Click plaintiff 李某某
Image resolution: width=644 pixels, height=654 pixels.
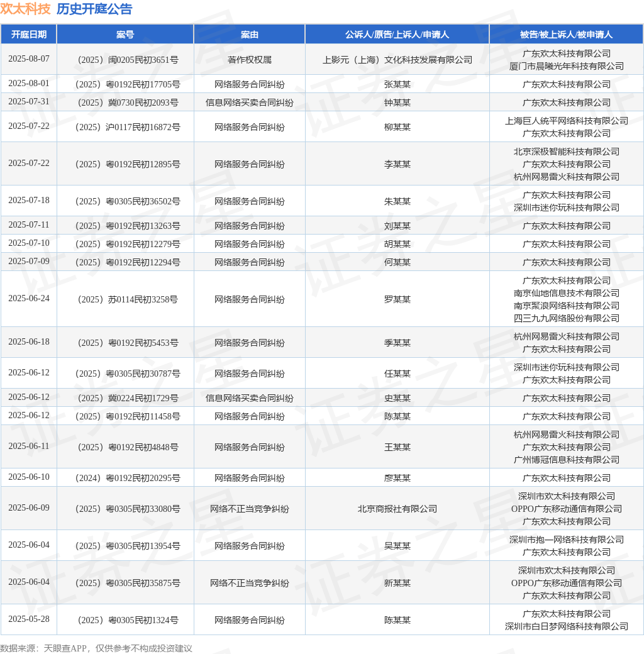pos(397,164)
